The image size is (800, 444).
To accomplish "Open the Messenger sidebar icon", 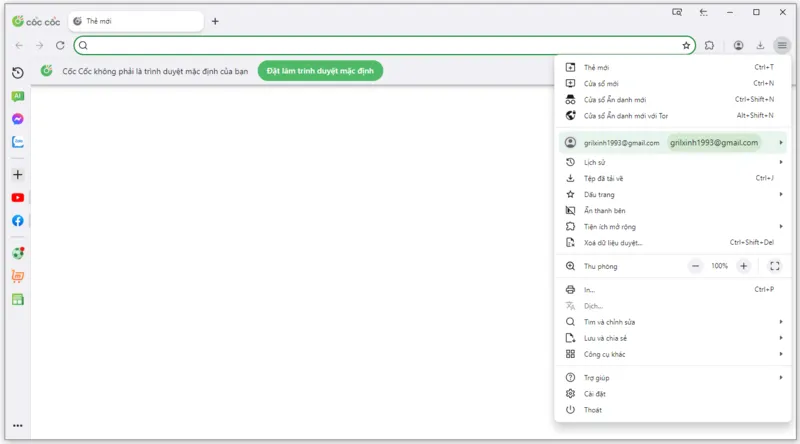I will point(18,119).
